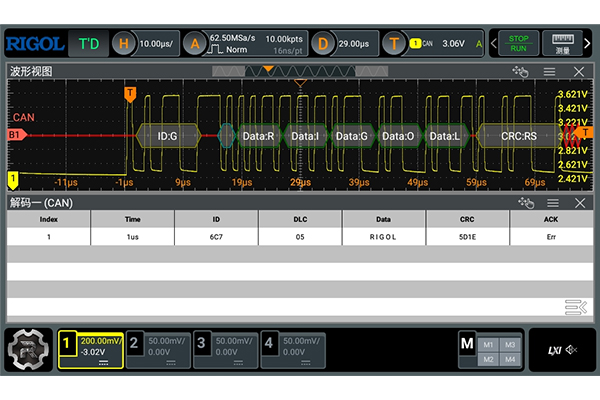The image size is (600, 400).
Task: Select the M4 math channel
Action: click(x=510, y=359)
